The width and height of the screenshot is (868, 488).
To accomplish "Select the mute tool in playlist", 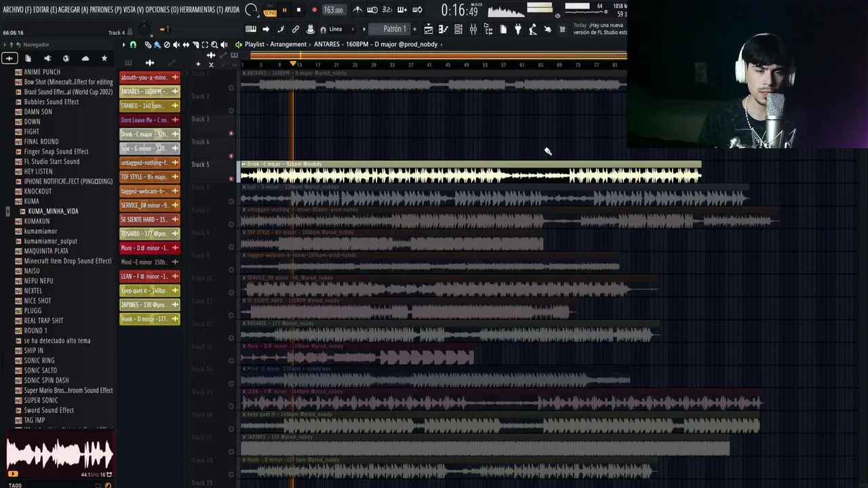I will point(176,45).
